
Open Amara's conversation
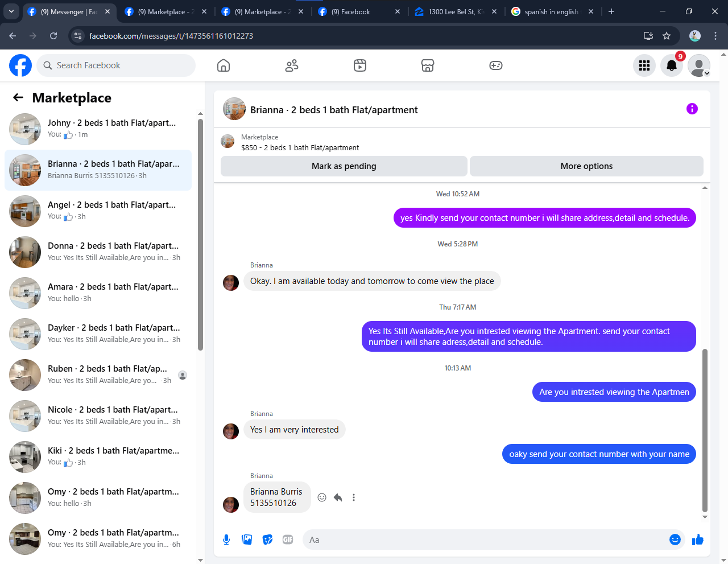(98, 293)
